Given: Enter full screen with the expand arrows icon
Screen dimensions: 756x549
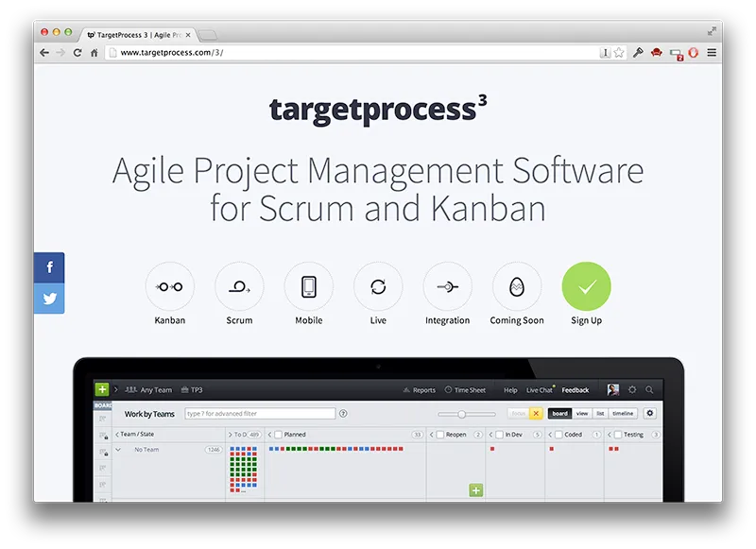Looking at the screenshot, I should pyautogui.click(x=712, y=31).
